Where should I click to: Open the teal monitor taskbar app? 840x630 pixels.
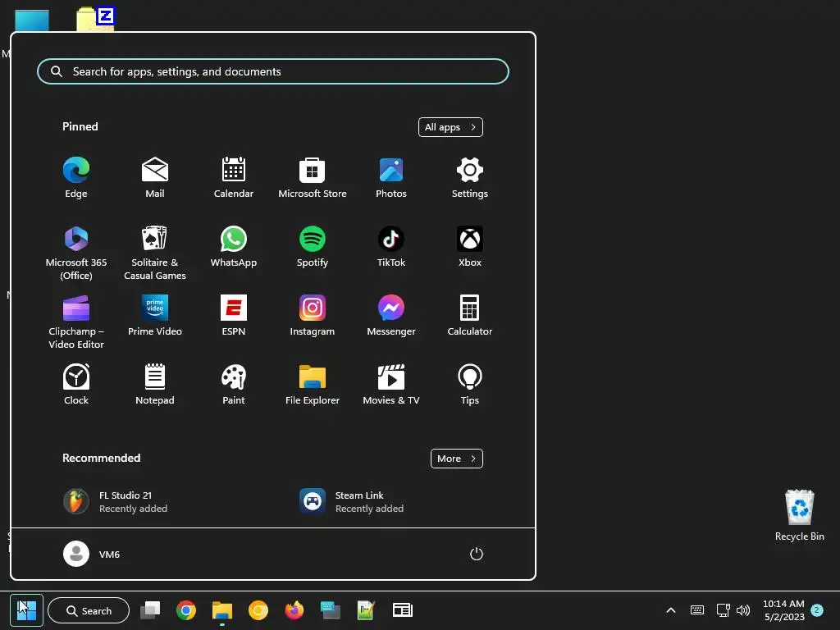(x=330, y=610)
